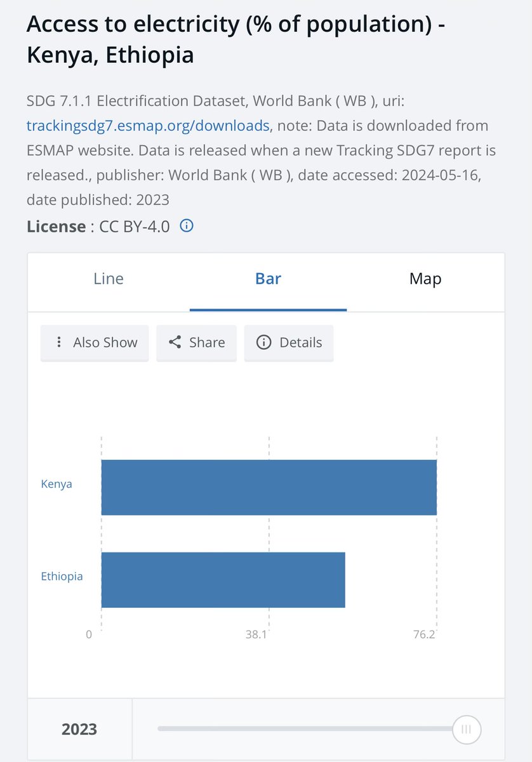Open the trackingsdg7.esmap.org/downloads link
Screen dimensions: 532x762
point(148,126)
